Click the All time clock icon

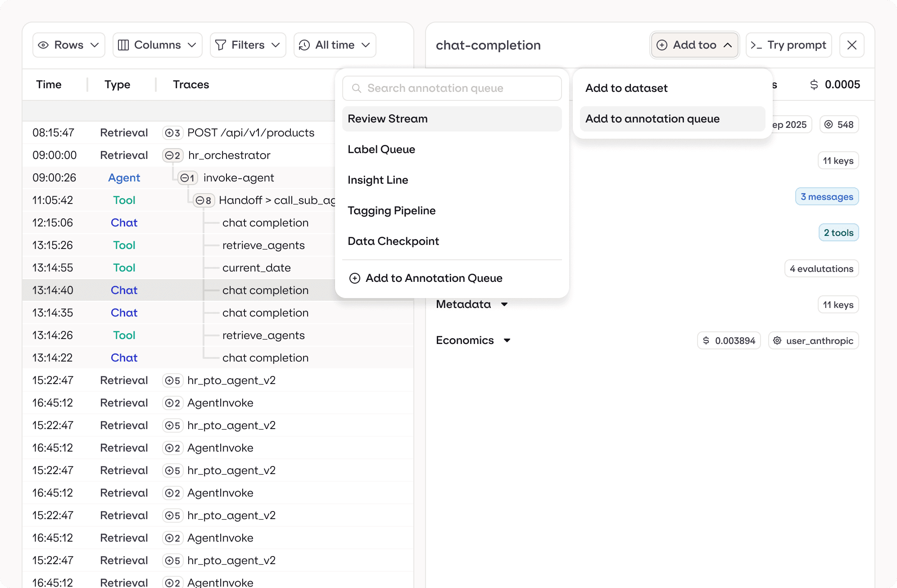click(x=304, y=45)
